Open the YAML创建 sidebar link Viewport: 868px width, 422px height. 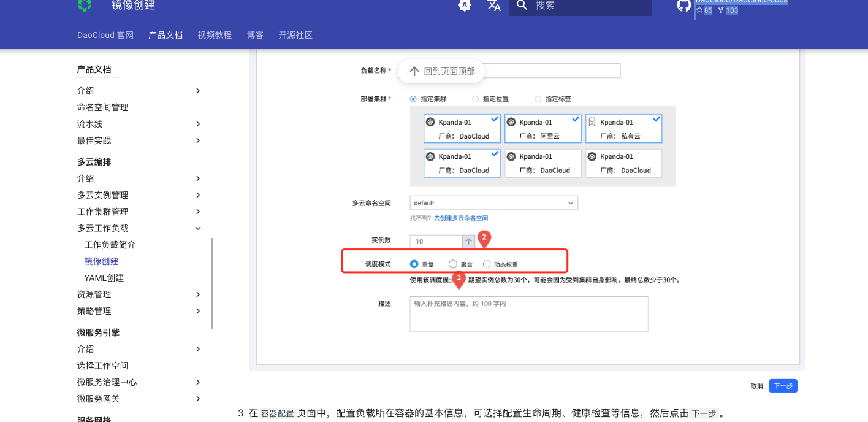[104, 278]
